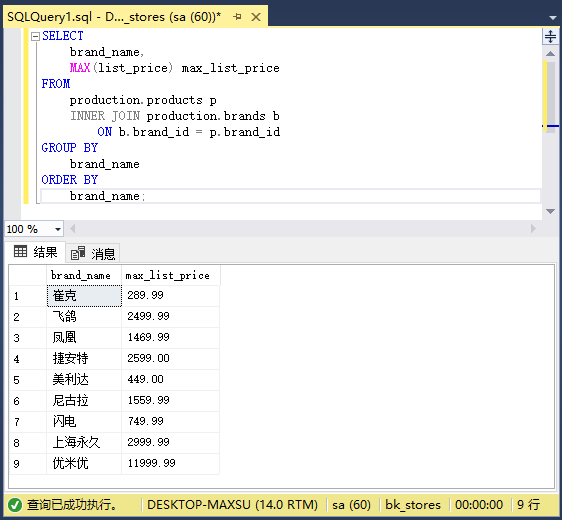The height and width of the screenshot is (520, 562).
Task: Select the 捷安特 brand cell
Action: 84,359
